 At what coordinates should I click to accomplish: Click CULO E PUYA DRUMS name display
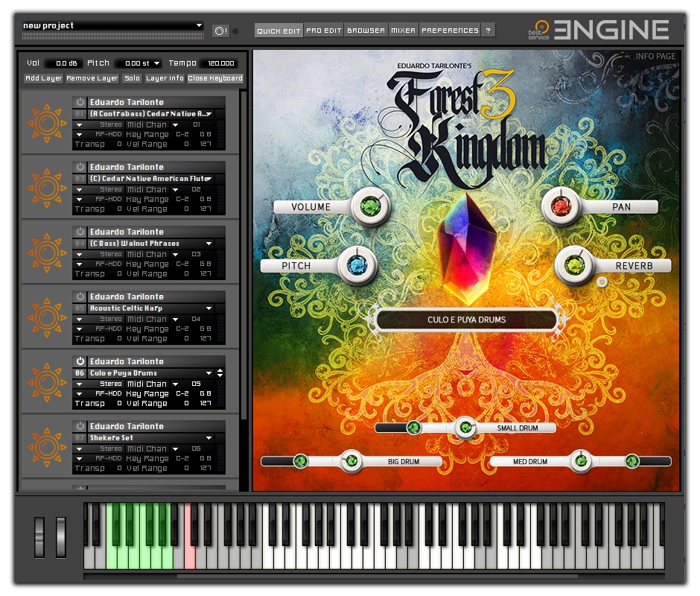[466, 320]
